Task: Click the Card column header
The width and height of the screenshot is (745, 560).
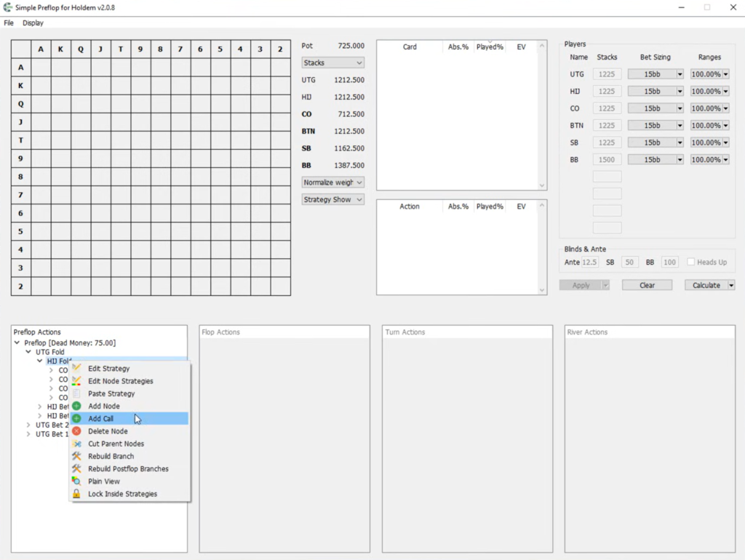Action: click(x=410, y=47)
